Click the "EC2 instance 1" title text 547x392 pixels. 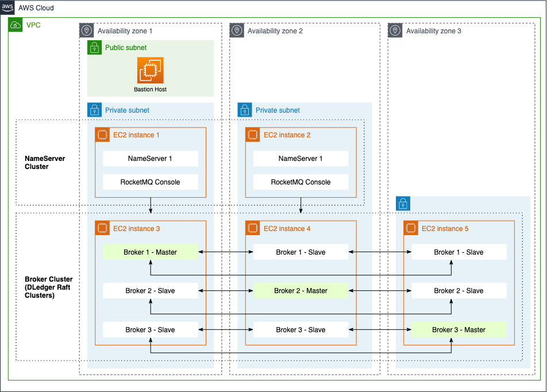point(136,134)
